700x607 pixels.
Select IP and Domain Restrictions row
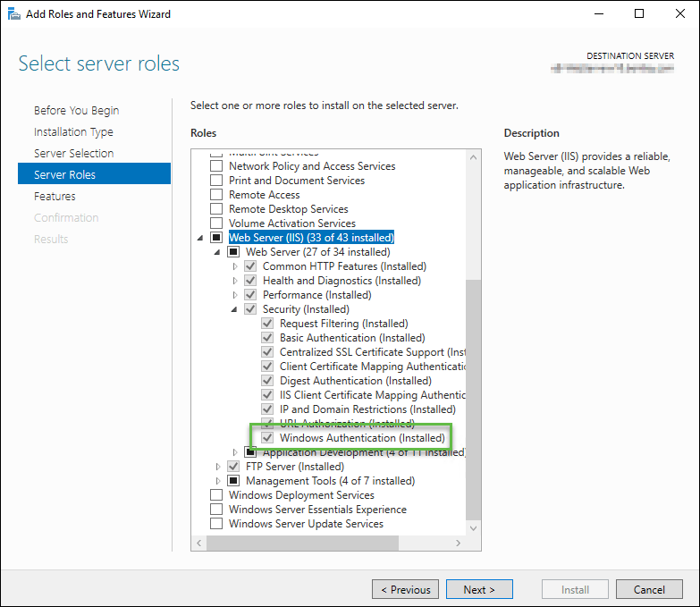[x=367, y=409]
